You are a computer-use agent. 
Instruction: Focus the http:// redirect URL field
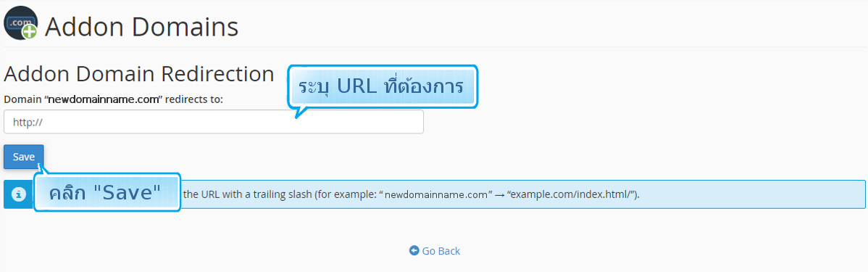(214, 122)
